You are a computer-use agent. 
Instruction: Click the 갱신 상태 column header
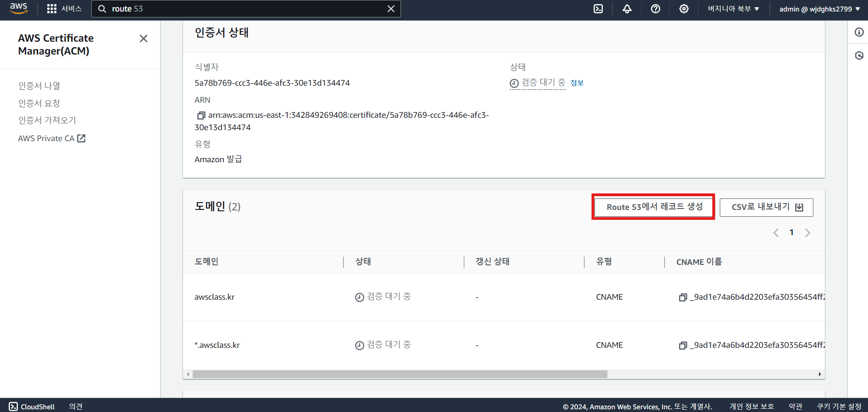click(x=492, y=262)
